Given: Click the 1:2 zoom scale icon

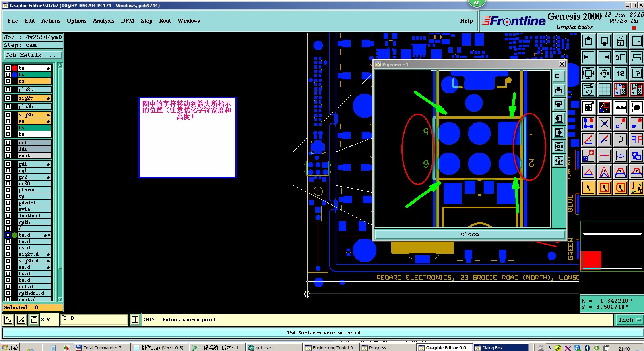Looking at the screenshot, I should (621, 73).
